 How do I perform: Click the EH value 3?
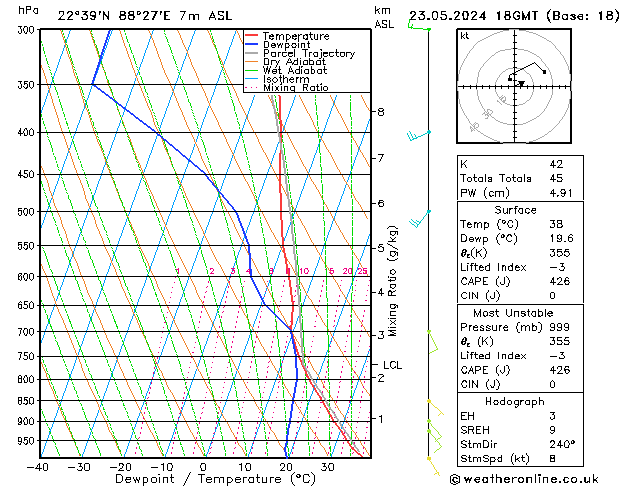click(552, 416)
